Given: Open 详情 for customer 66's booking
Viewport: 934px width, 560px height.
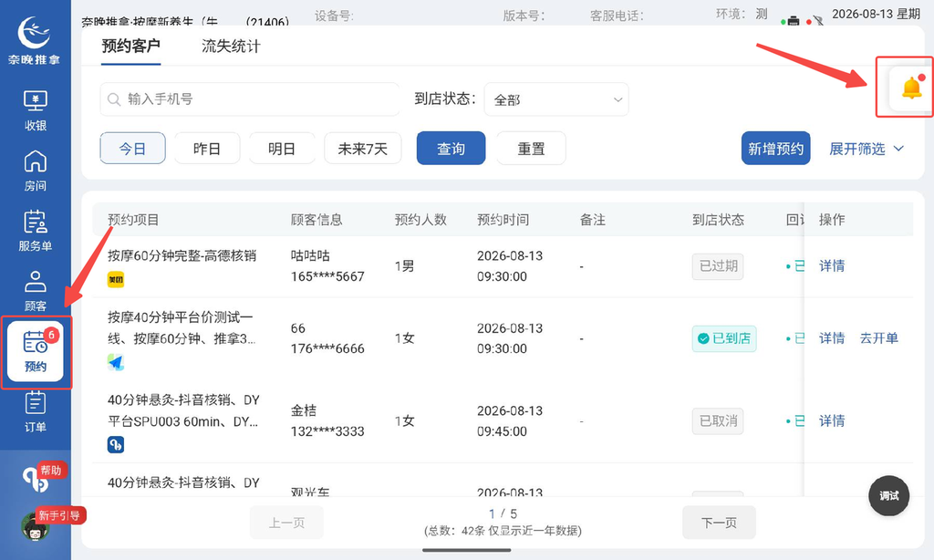Looking at the screenshot, I should (x=832, y=338).
